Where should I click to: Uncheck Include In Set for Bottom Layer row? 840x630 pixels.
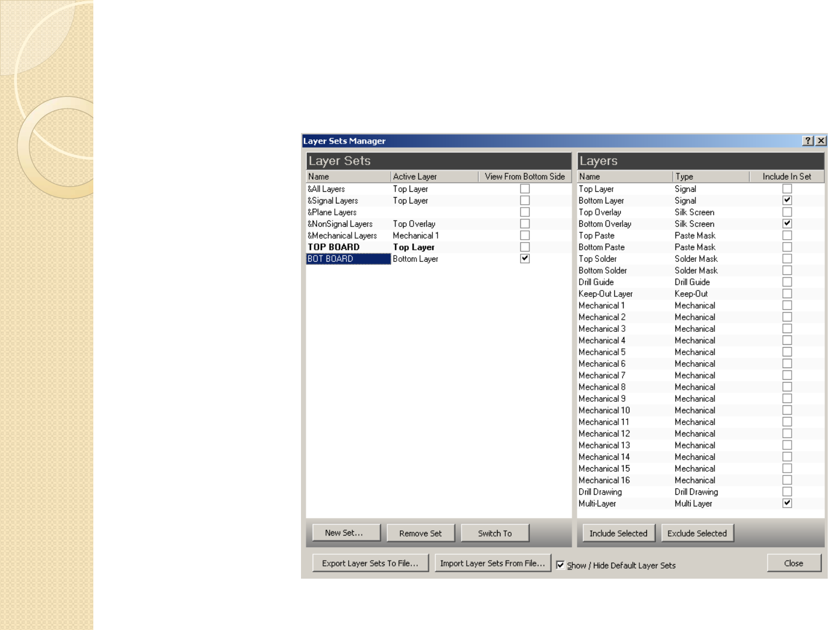click(x=787, y=200)
